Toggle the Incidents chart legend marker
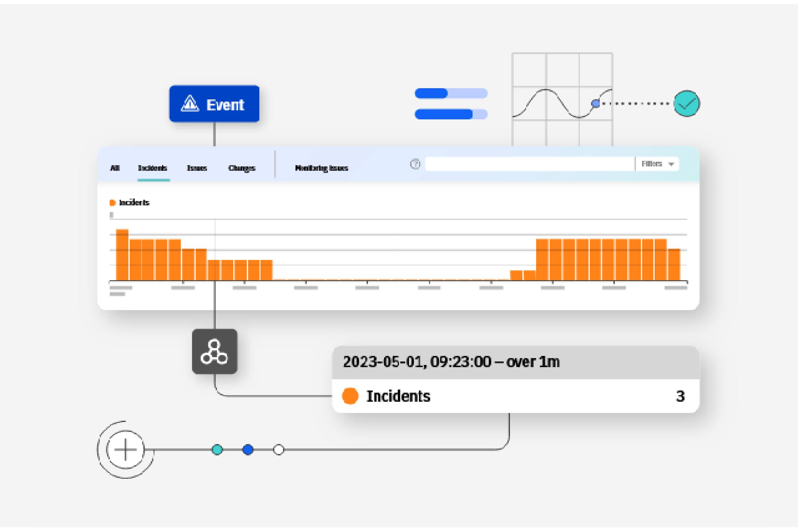The height and width of the screenshot is (532, 798). tap(113, 203)
